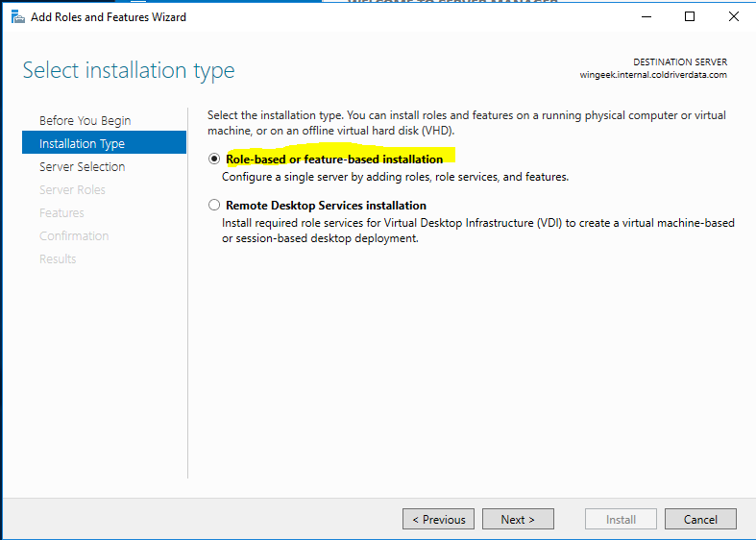The image size is (756, 540).
Task: Maximize the wizard window
Action: (x=690, y=17)
